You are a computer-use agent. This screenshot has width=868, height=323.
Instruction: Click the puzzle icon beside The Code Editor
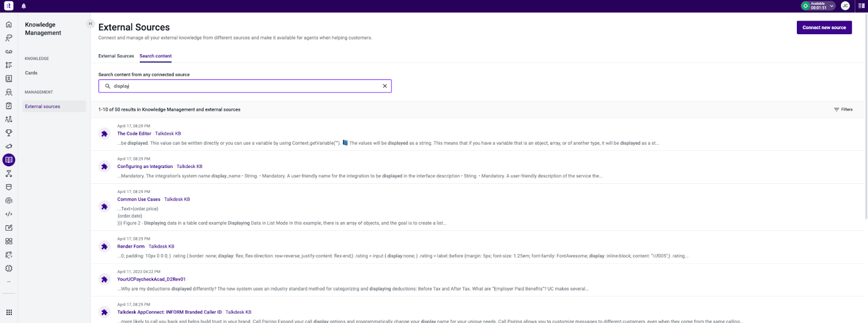(105, 134)
